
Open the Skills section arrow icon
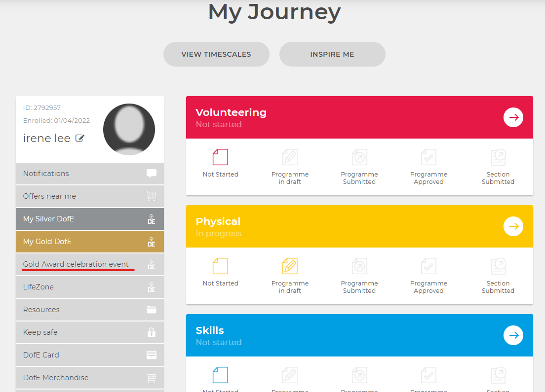(x=513, y=335)
